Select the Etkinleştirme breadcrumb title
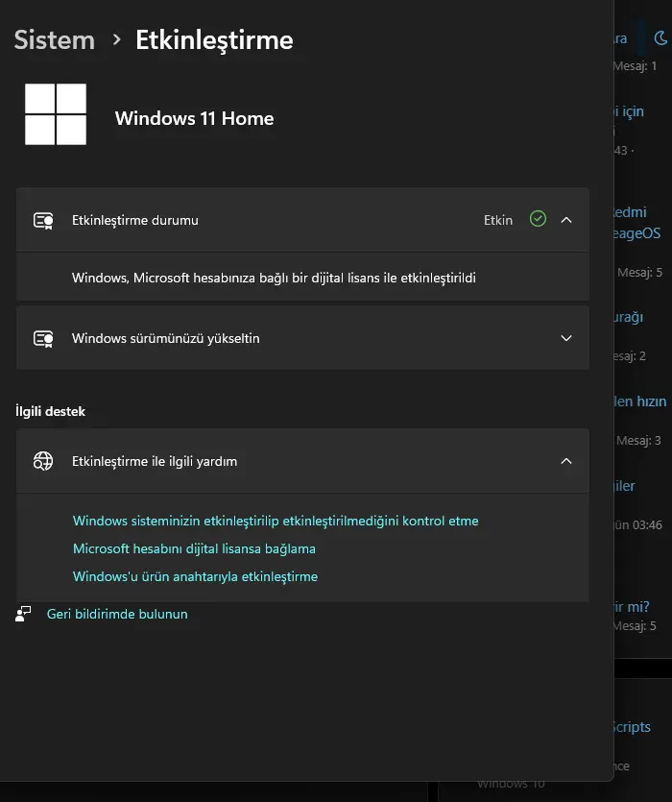The width and height of the screenshot is (672, 802). click(x=214, y=40)
